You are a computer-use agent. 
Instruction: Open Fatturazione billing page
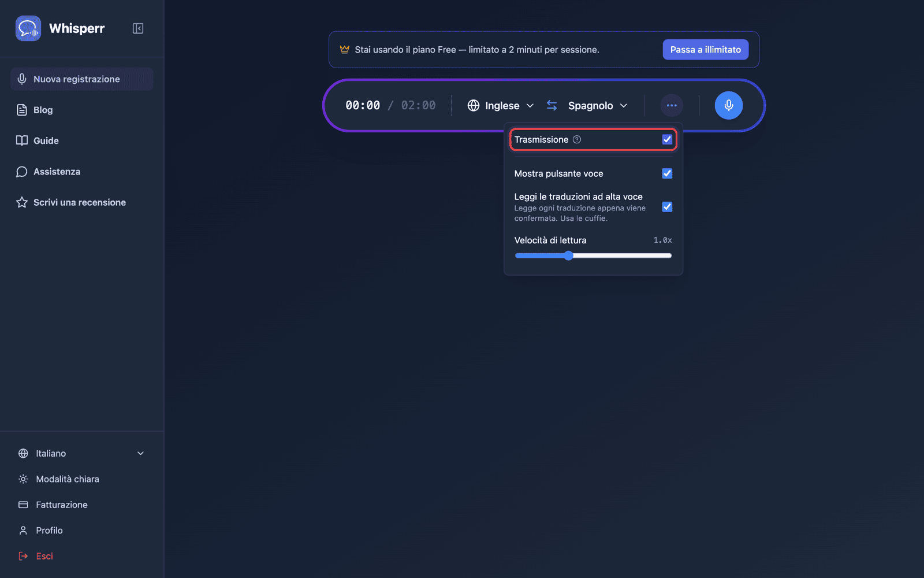click(81, 505)
